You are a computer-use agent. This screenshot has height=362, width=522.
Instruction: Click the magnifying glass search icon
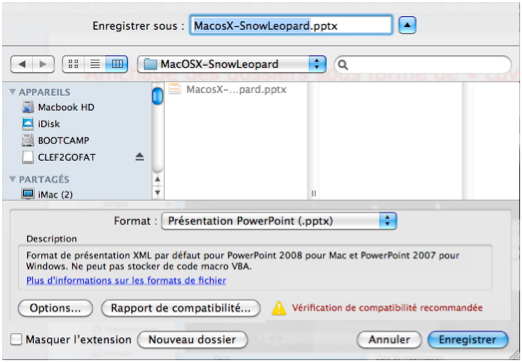pos(343,65)
